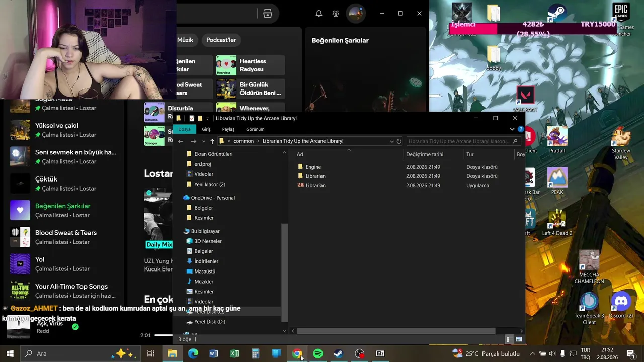Open Spotify notifications bell
Screen dimensions: 644x362
[319, 14]
